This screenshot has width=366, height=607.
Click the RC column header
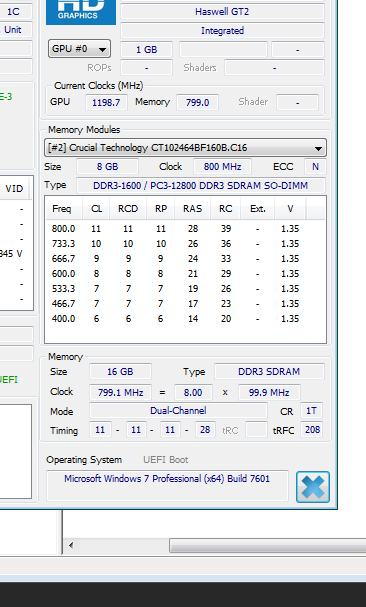tap(225, 209)
